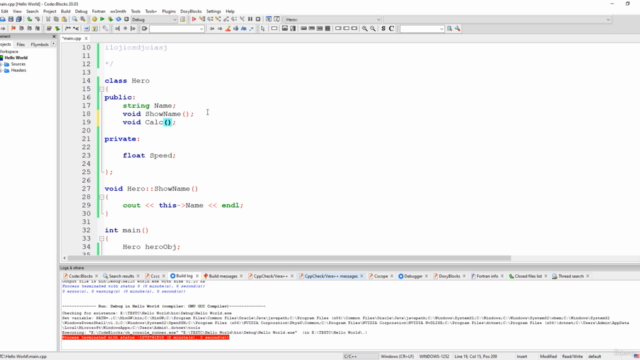Click the Paste icon in the toolbar
Viewport: 640px width, 360px height.
tap(64, 19)
